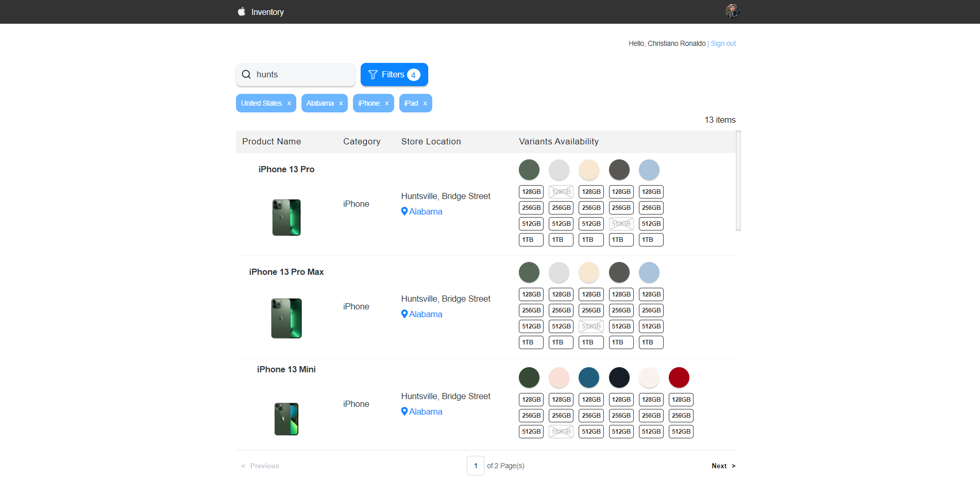Select 256GB gold variant of iPhone 13 Pro Max
The height and width of the screenshot is (477, 980).
click(591, 310)
